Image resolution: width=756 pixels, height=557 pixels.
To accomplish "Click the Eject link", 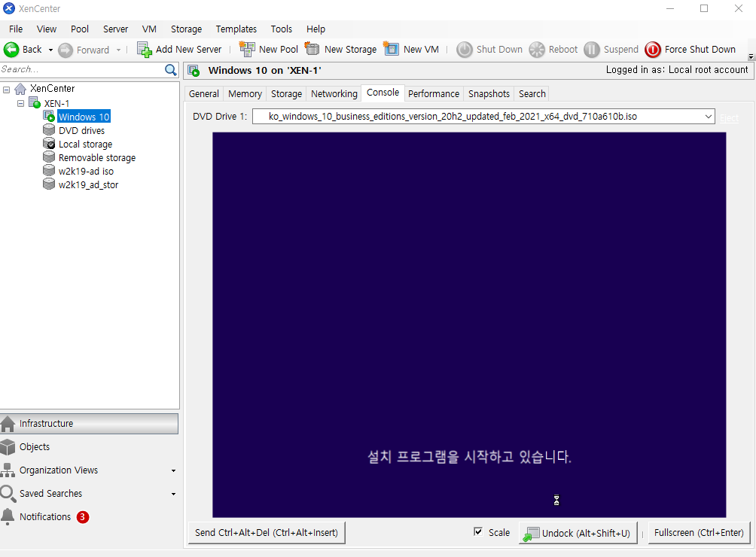I will tap(729, 118).
